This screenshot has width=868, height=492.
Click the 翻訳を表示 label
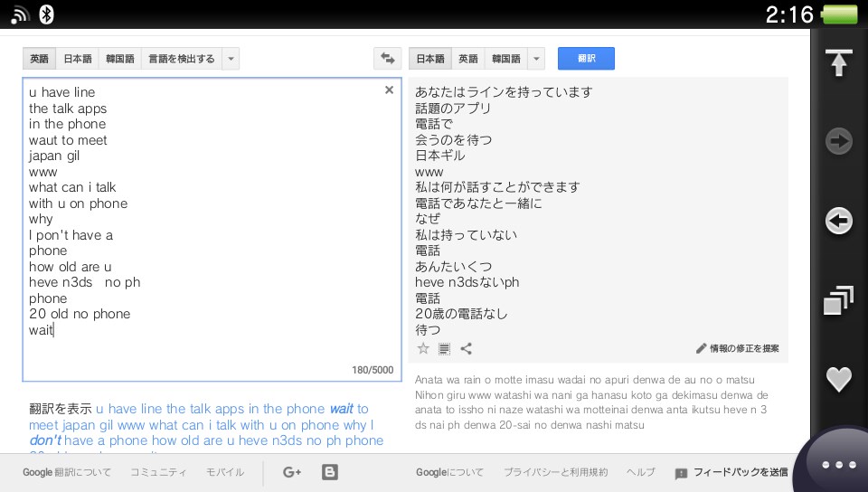tap(61, 409)
